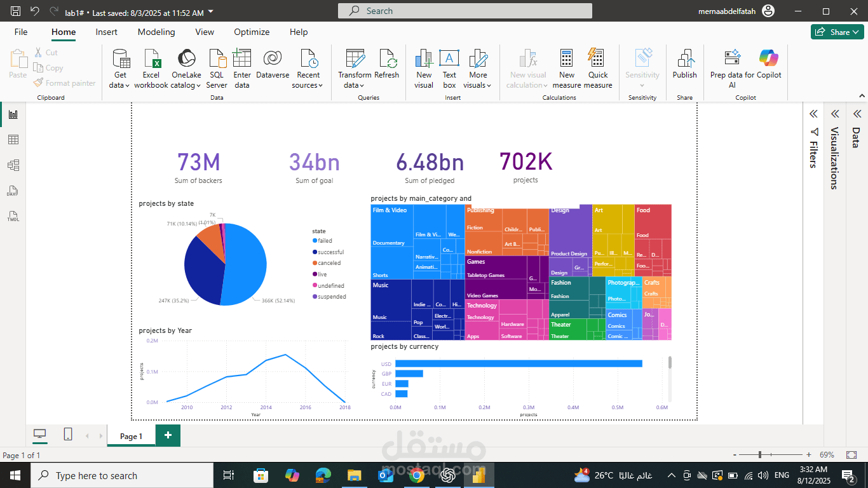
Task: Click Prep data for Copilot AI
Action: pos(732,69)
